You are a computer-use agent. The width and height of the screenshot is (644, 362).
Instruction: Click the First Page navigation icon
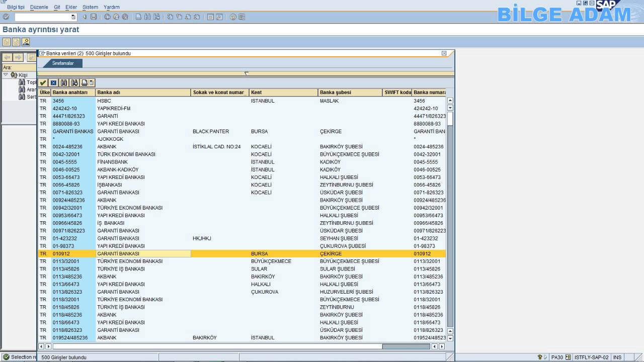(x=170, y=17)
